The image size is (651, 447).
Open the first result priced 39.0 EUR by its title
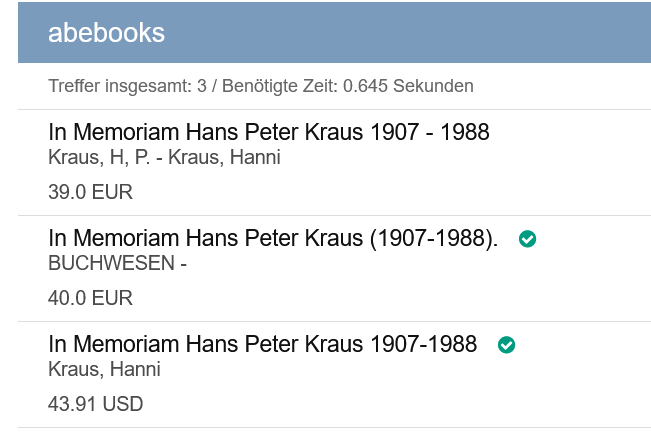point(268,132)
